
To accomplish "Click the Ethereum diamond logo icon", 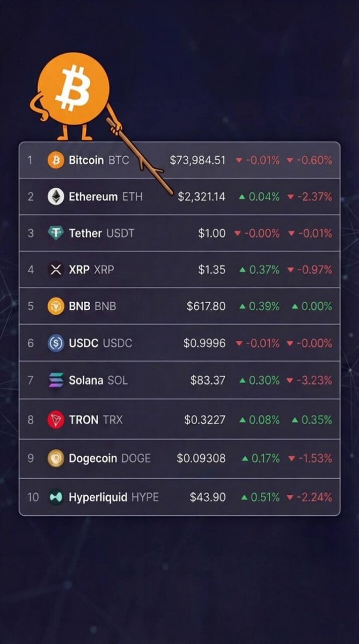I will pos(56,196).
